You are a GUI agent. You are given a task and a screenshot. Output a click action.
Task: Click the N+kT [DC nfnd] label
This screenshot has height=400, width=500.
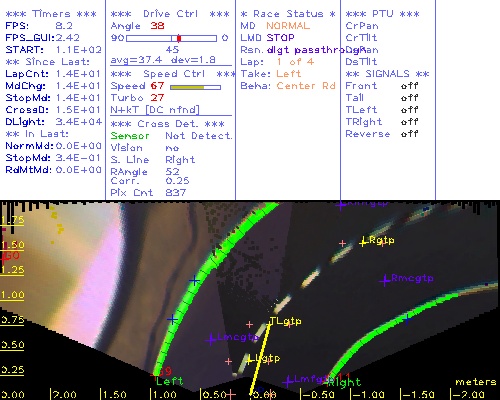point(155,110)
